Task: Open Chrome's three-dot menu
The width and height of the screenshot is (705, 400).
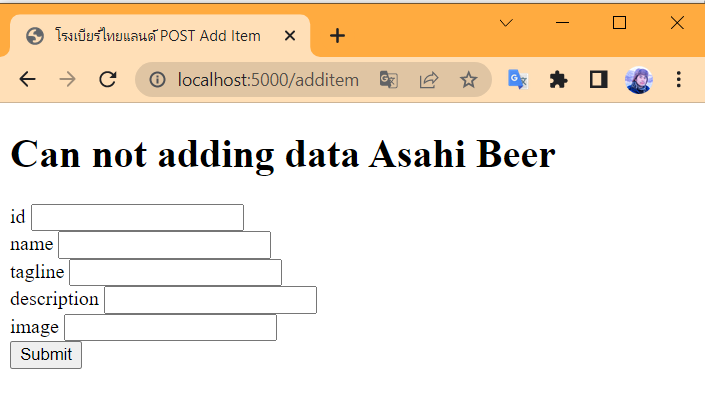Action: (679, 80)
